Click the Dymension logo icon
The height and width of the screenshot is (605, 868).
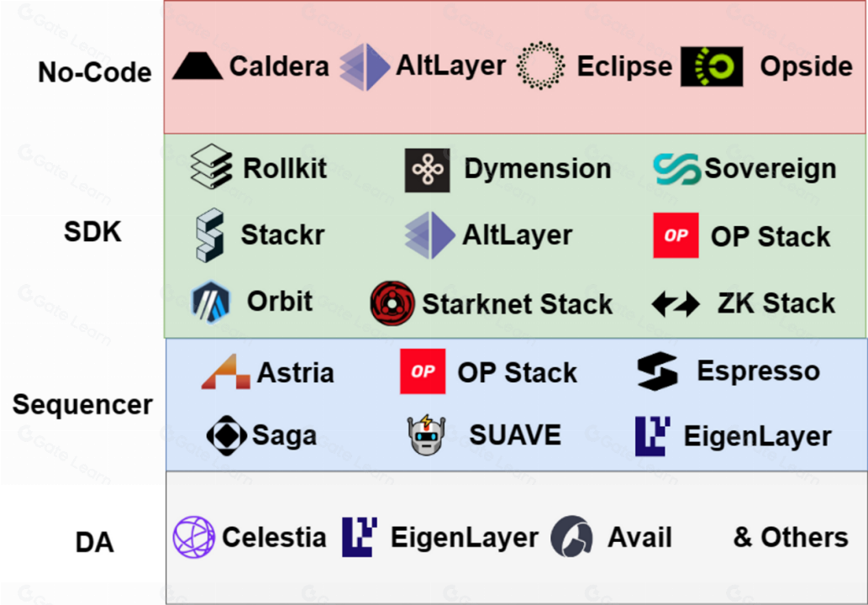point(427,170)
